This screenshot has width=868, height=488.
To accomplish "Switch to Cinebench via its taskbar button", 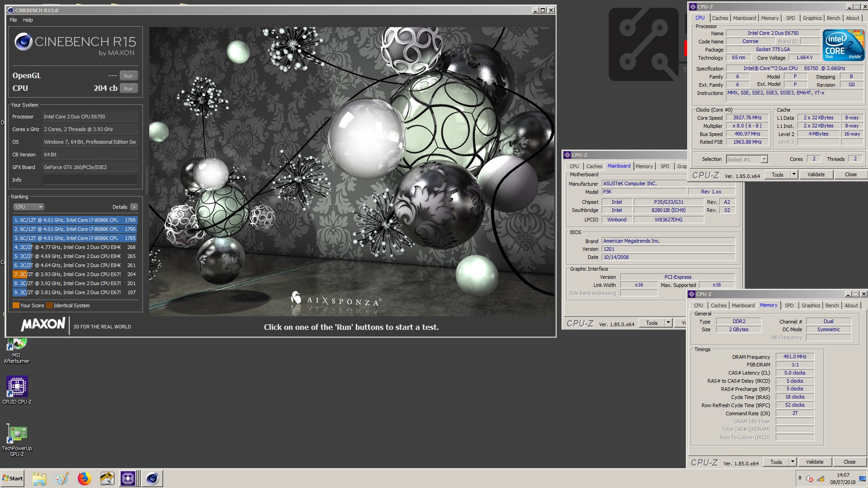I will click(x=152, y=478).
